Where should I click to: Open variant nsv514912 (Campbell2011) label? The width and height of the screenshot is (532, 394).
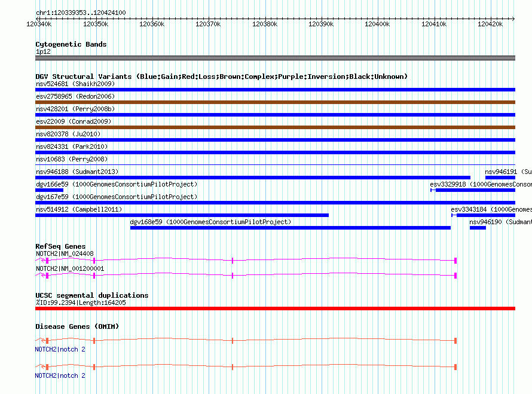79,209
